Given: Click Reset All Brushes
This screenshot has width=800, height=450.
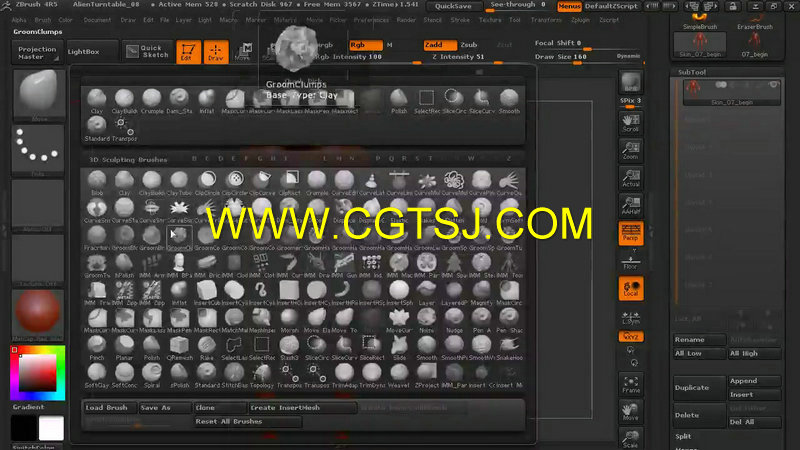Looking at the screenshot, I should click(x=248, y=421).
